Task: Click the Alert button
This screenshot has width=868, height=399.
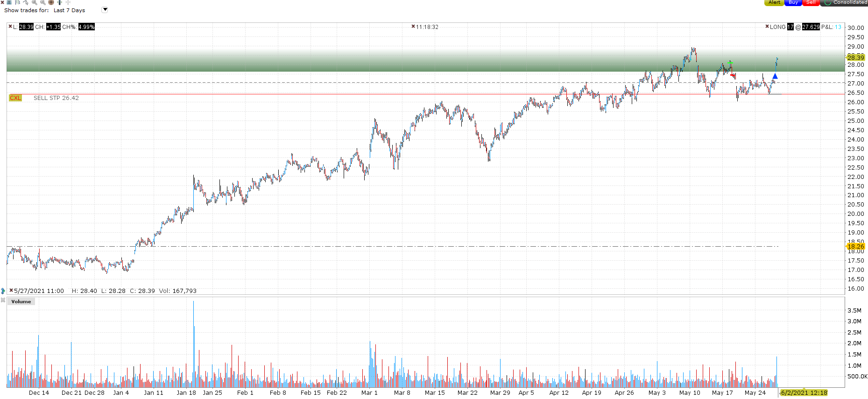Action: point(775,2)
